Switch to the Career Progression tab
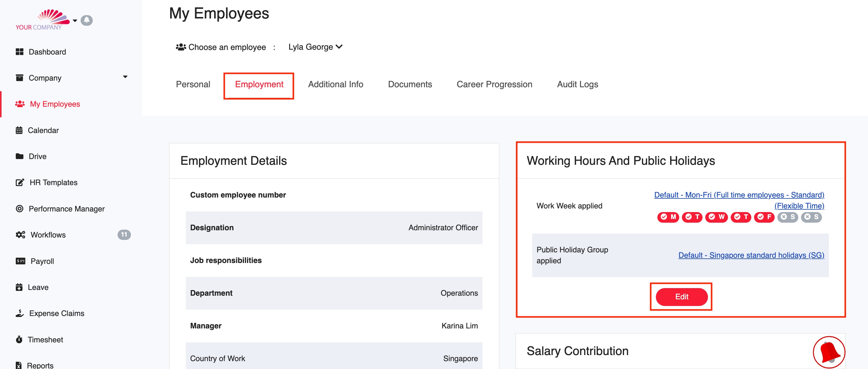868x369 pixels. pos(494,84)
